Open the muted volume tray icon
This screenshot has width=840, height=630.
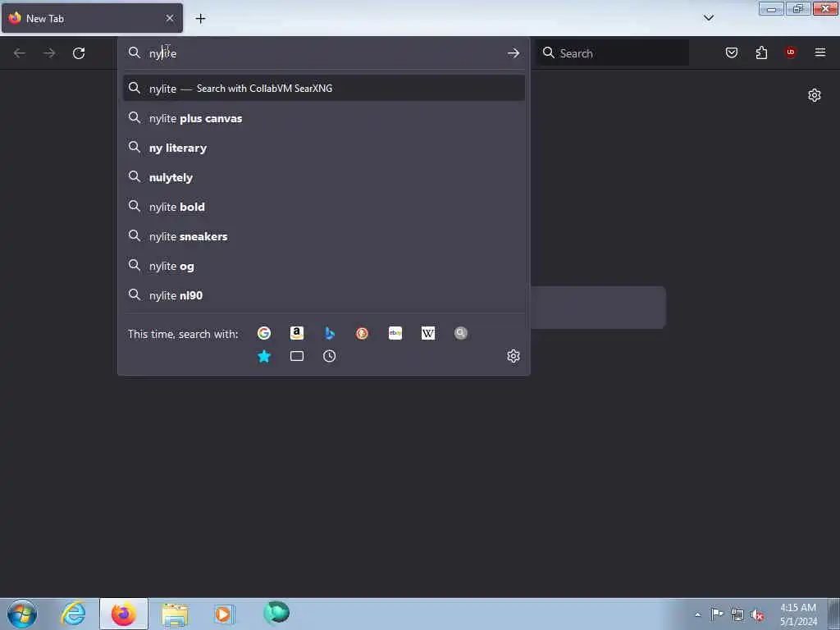pos(756,614)
